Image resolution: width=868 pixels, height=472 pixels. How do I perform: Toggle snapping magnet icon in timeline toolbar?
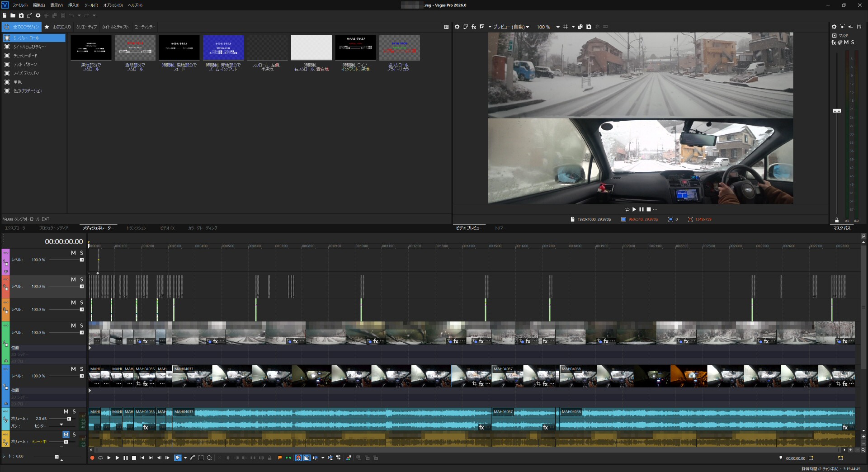[x=298, y=458]
